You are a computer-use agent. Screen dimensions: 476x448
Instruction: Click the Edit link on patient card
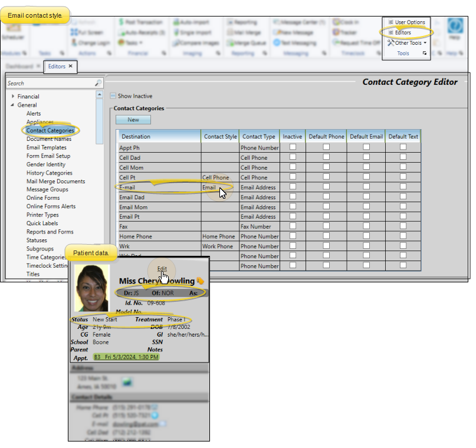click(162, 269)
